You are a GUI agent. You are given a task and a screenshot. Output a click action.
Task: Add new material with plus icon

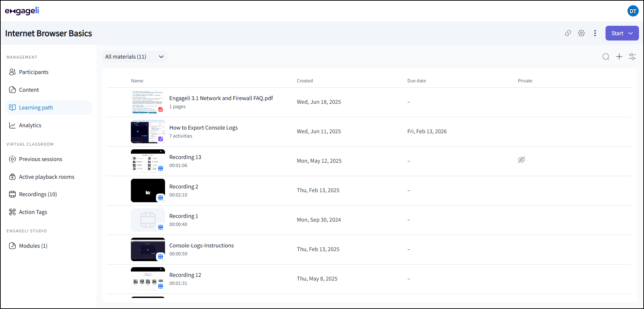(x=619, y=57)
